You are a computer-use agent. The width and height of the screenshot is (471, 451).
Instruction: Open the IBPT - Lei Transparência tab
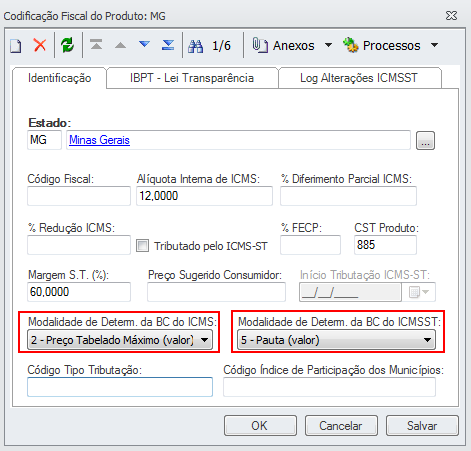192,78
